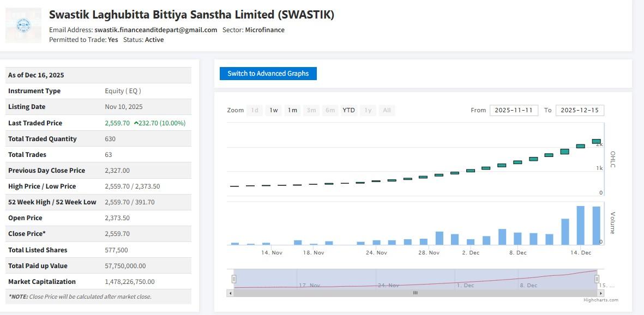Click the right handle of the chart navigator
The image size is (644, 315).
597,278
